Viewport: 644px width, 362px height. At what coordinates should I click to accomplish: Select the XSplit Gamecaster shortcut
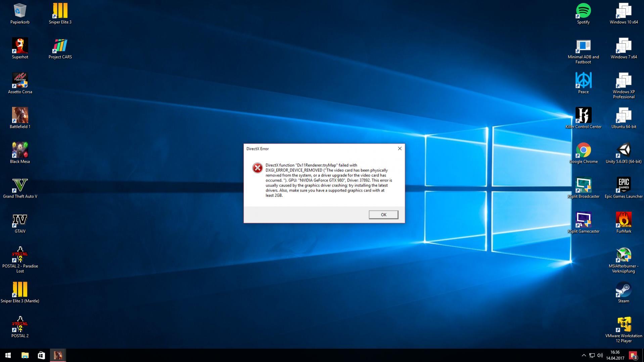point(583,223)
